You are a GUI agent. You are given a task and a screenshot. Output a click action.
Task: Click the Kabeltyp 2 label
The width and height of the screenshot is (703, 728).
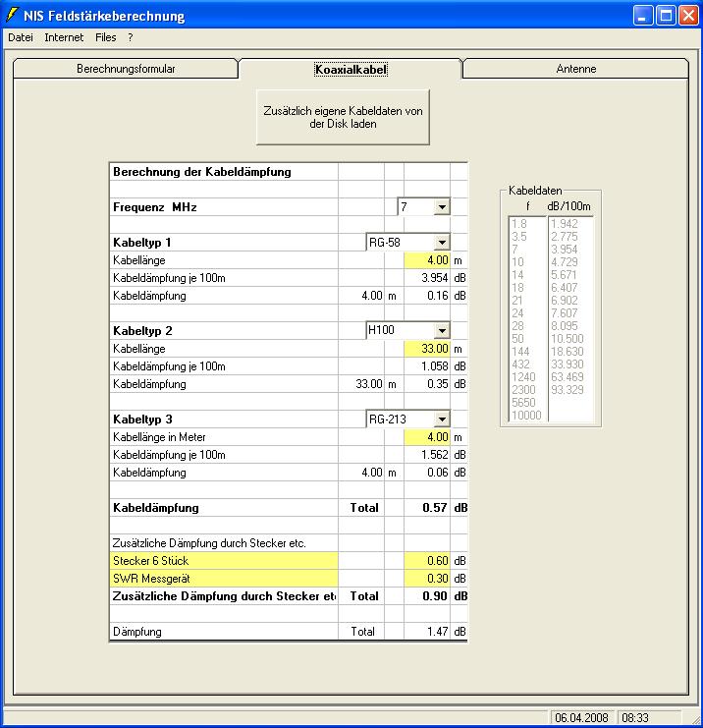click(x=142, y=330)
